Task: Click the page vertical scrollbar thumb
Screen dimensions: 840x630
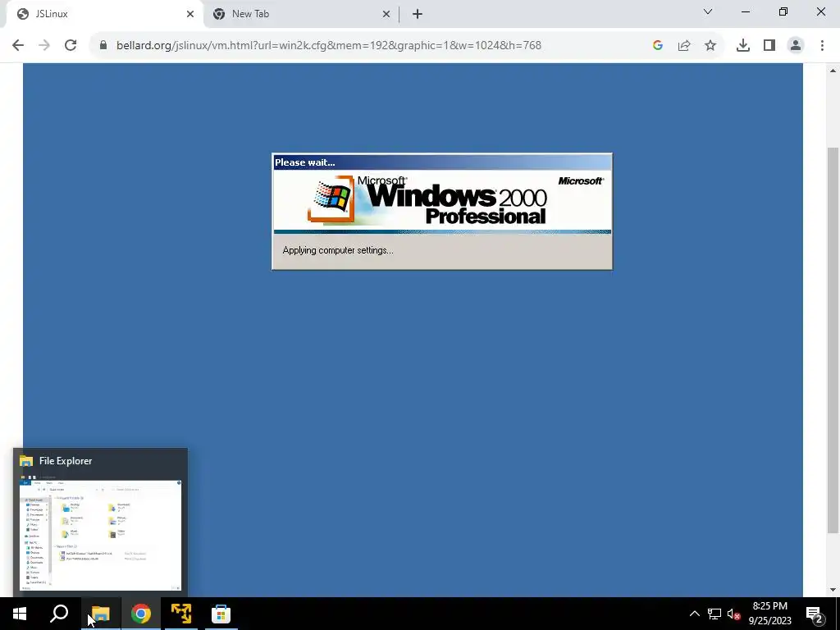Action: point(833,340)
